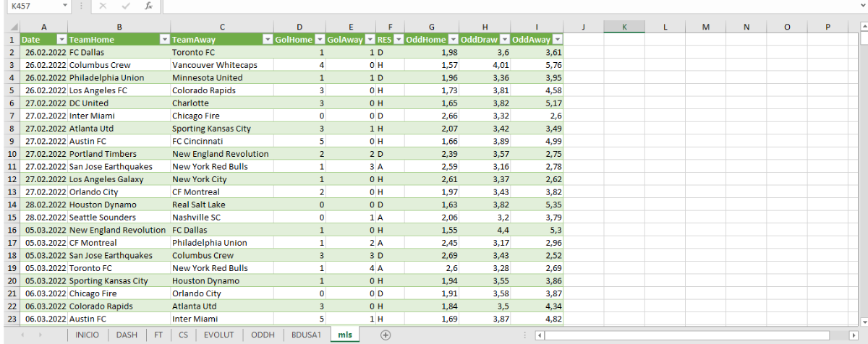This screenshot has height=344, width=868.
Task: Click the Select All corner triangle
Action: 9,27
